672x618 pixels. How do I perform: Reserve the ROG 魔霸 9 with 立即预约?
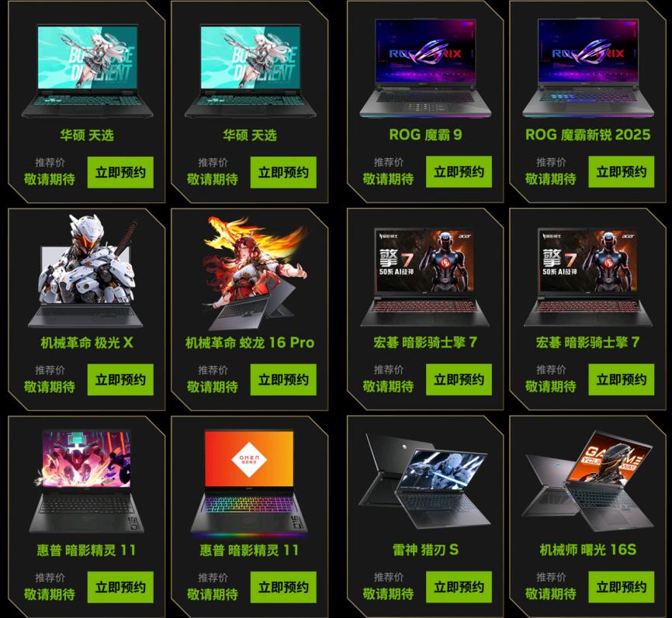pyautogui.click(x=459, y=171)
